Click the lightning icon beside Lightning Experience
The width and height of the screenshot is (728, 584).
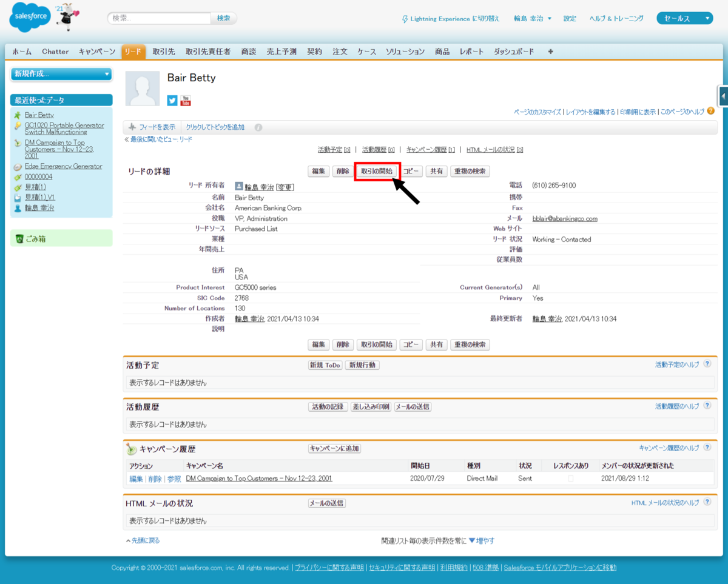[x=405, y=19]
